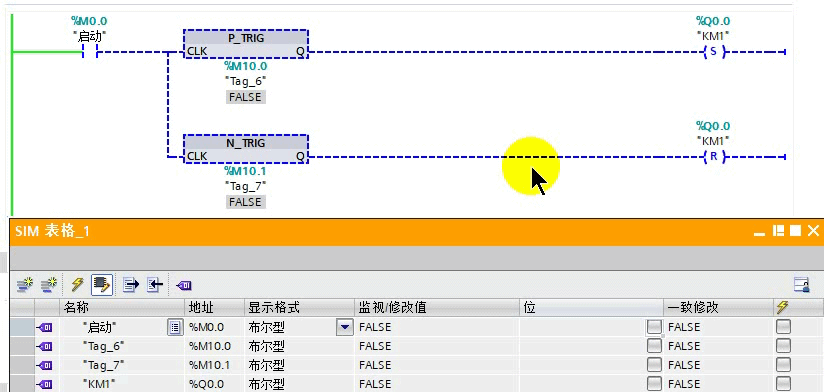Screen dimensions: 824x392
Task: Click the %M10.1 "Tag_7" operand under N_TRIG
Action: point(245,178)
